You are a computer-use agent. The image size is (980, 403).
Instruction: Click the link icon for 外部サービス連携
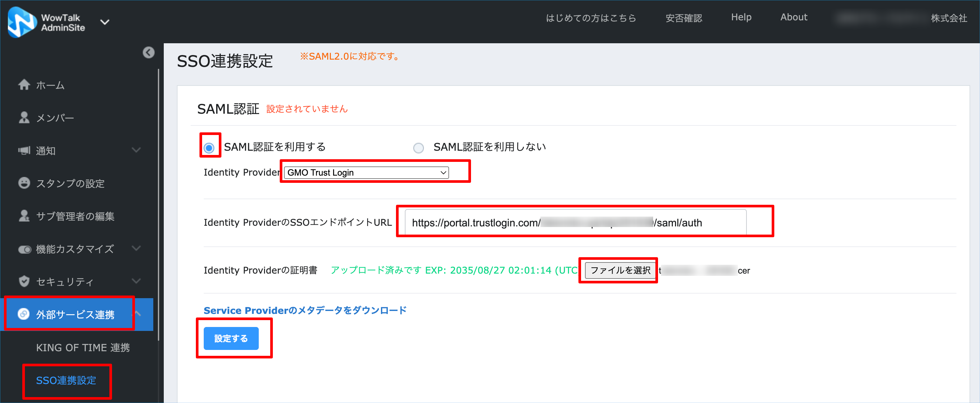[x=24, y=314]
